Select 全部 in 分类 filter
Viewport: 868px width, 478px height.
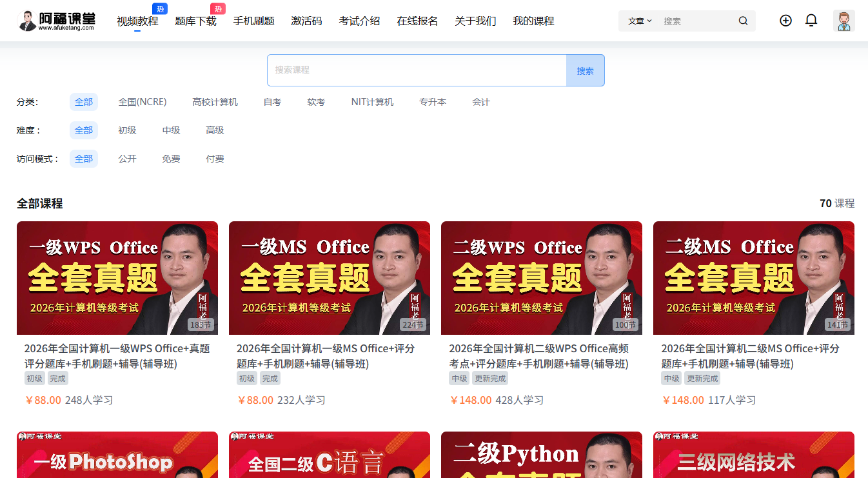84,102
